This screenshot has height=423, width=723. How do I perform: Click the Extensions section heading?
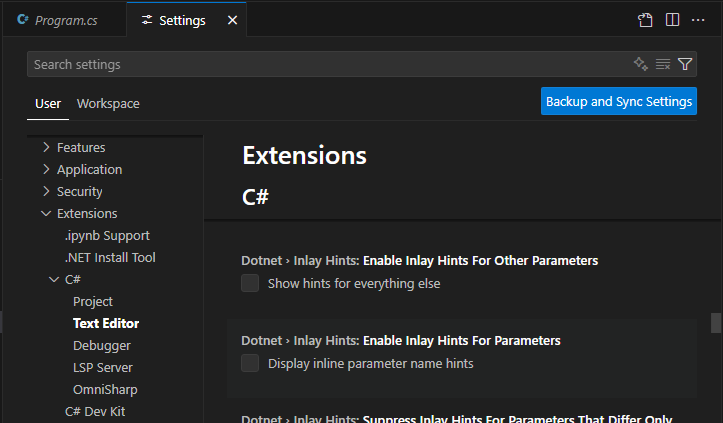click(x=304, y=155)
